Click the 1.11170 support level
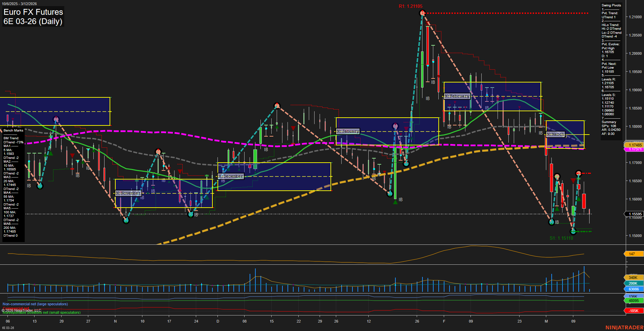This screenshot has height=331, width=644. coord(608,107)
